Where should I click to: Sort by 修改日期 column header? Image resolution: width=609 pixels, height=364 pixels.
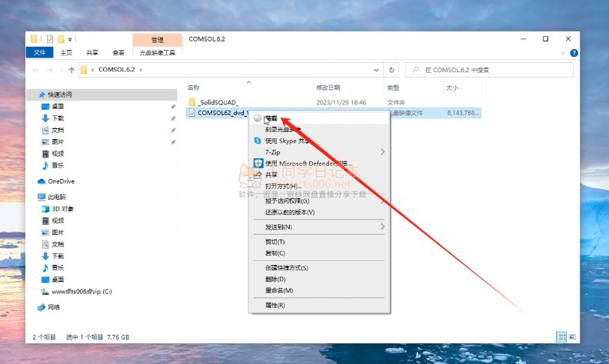click(x=328, y=88)
